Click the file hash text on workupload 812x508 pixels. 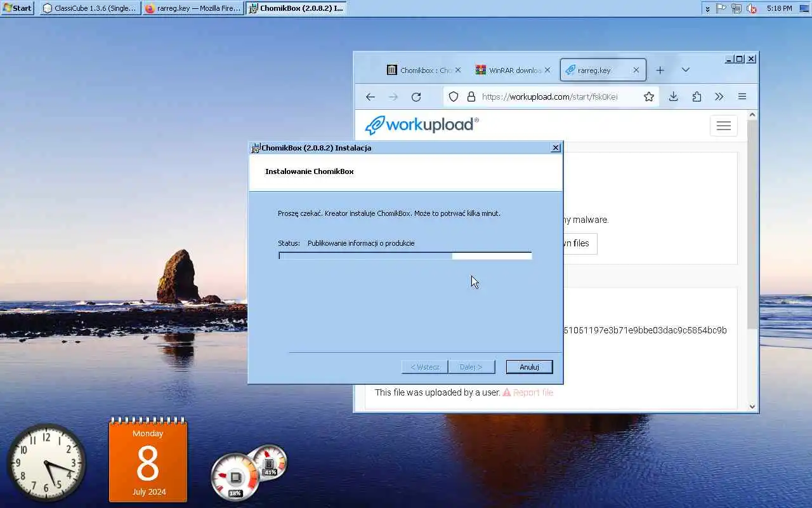pyautogui.click(x=645, y=330)
